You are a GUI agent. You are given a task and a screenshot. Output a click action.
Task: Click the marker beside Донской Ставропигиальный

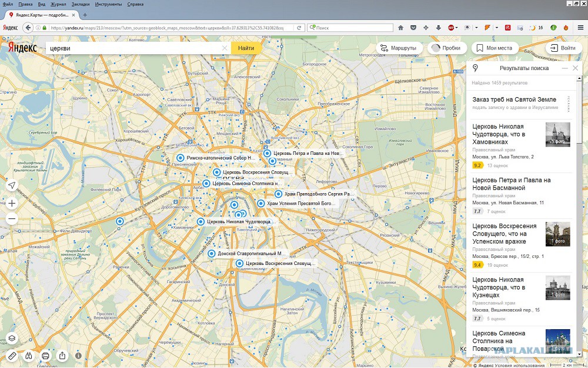click(x=212, y=253)
